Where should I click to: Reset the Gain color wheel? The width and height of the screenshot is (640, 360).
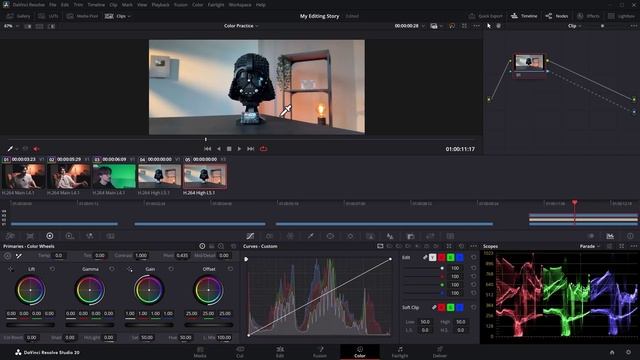click(171, 269)
